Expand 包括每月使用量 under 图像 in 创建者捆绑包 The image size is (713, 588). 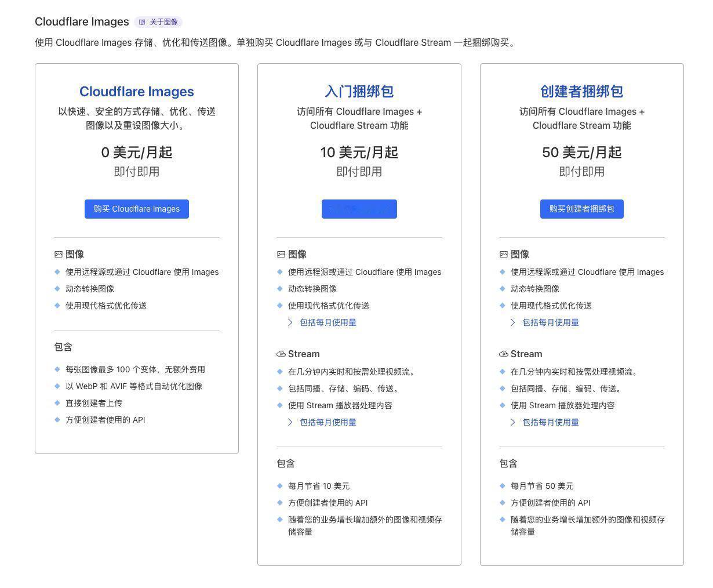[545, 322]
